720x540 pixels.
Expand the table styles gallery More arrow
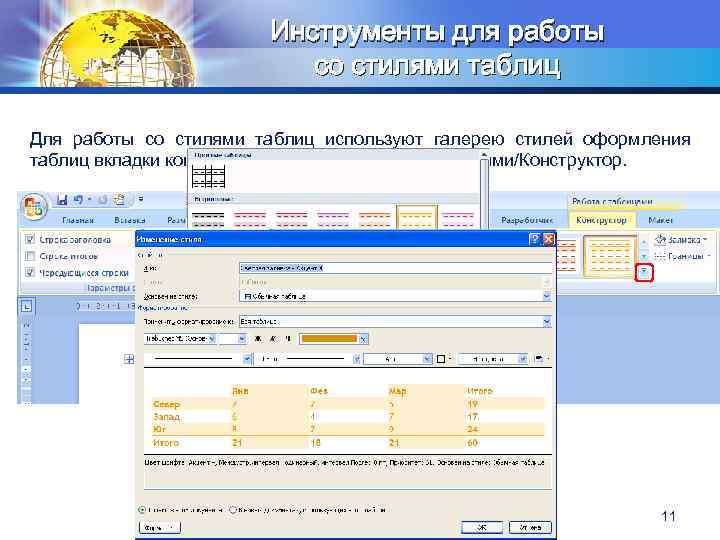(644, 273)
